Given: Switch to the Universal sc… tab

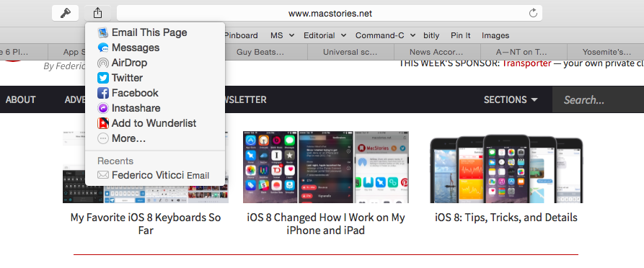Looking at the screenshot, I should click(350, 52).
